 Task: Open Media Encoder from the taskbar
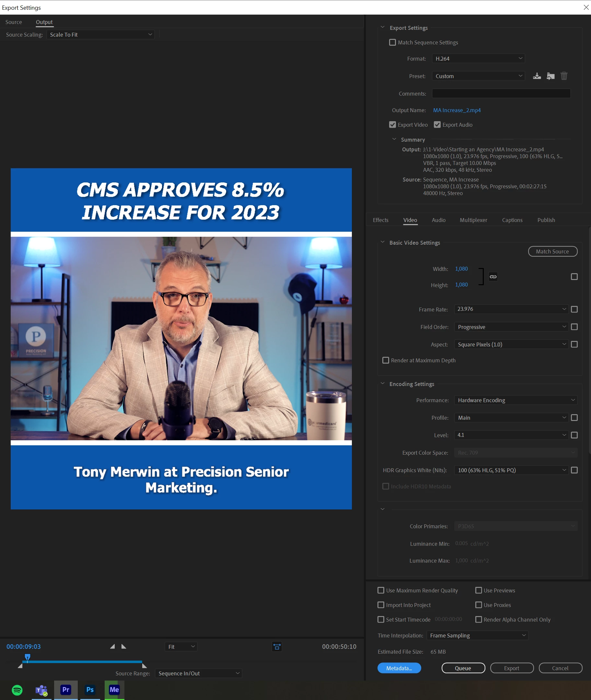114,690
